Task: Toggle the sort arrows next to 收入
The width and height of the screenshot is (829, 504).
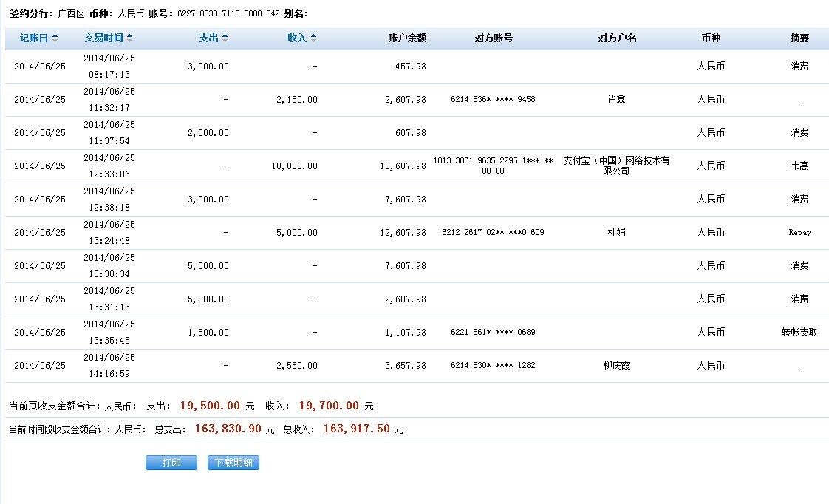Action: pos(314,38)
